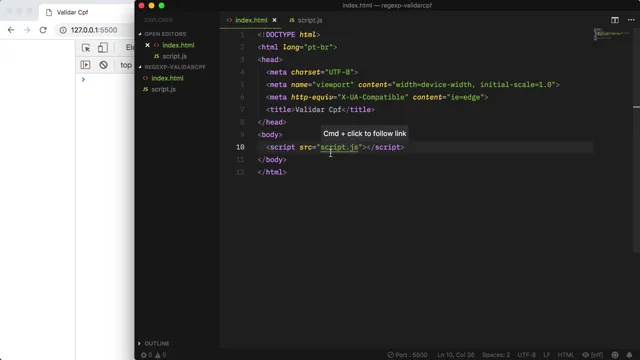Collapse the Open Editors section

coord(165,34)
